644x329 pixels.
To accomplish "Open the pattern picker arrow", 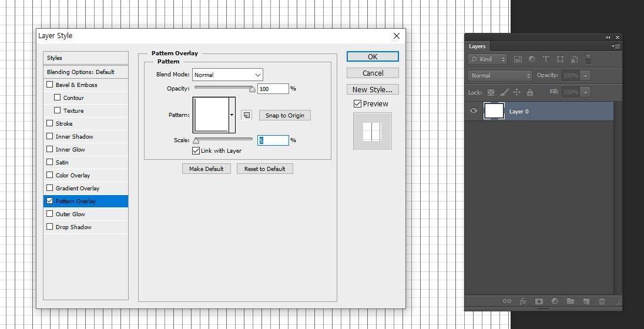I will point(232,115).
